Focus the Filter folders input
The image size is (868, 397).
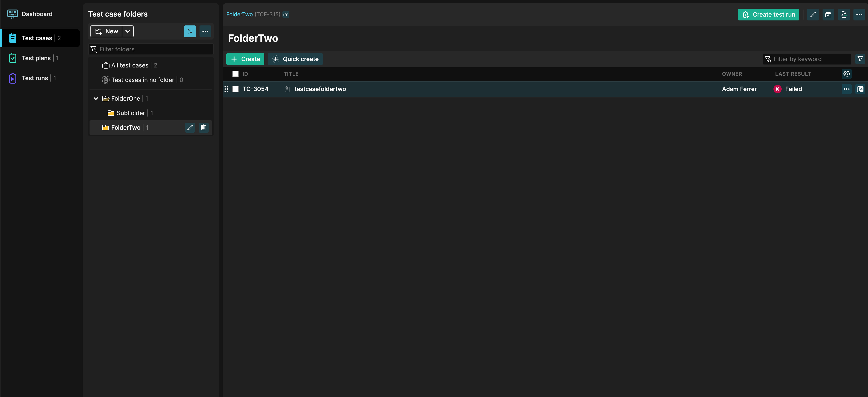click(x=151, y=49)
